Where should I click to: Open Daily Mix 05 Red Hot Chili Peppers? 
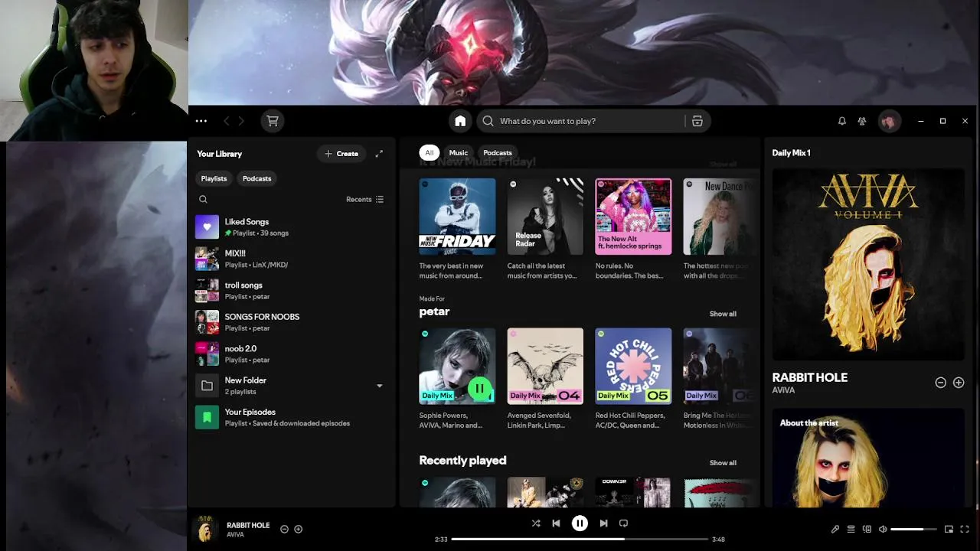(633, 379)
